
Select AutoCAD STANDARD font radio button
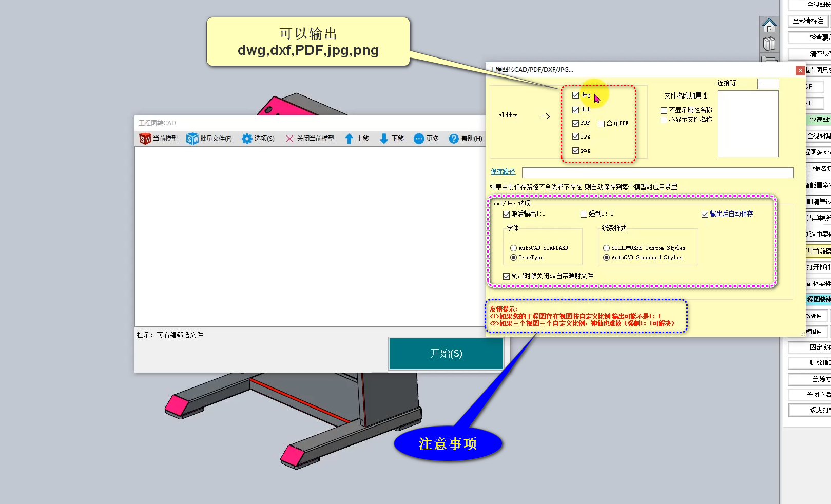tap(513, 248)
